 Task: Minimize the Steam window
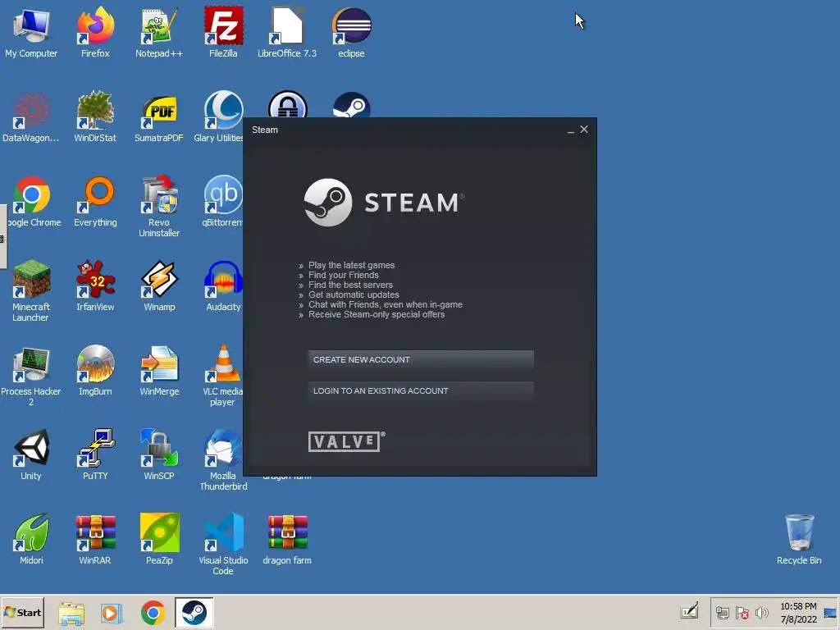click(x=571, y=130)
